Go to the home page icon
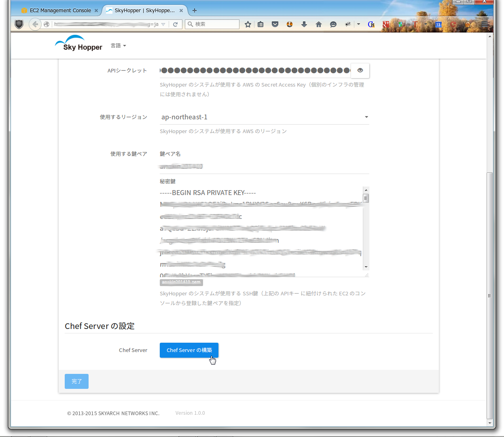 click(x=319, y=24)
